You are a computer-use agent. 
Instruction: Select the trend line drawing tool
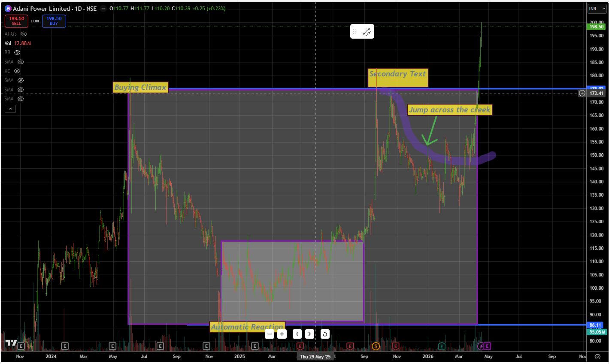[x=367, y=32]
